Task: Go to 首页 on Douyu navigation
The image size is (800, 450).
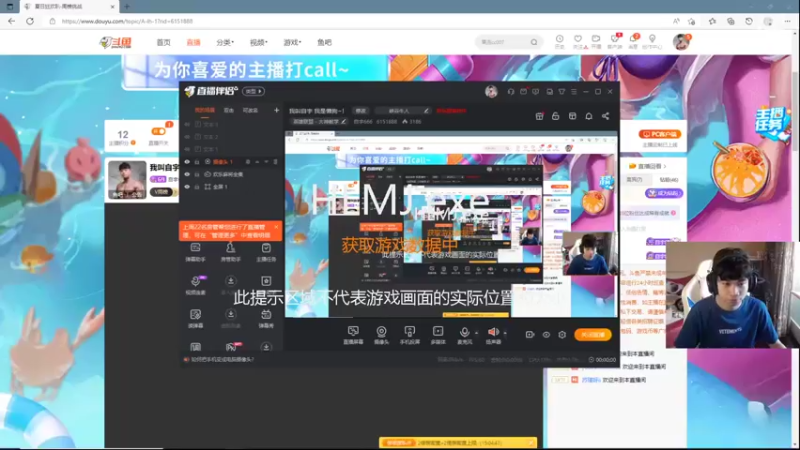Action: pyautogui.click(x=163, y=42)
